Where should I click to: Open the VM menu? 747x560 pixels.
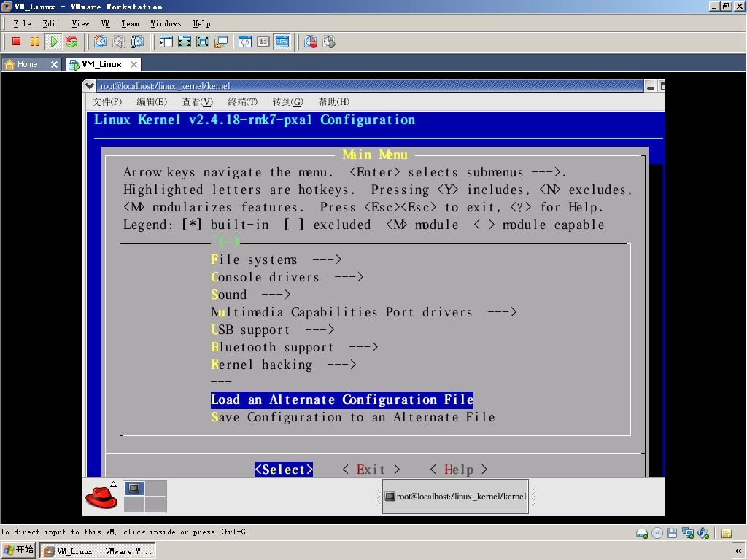pyautogui.click(x=105, y=23)
